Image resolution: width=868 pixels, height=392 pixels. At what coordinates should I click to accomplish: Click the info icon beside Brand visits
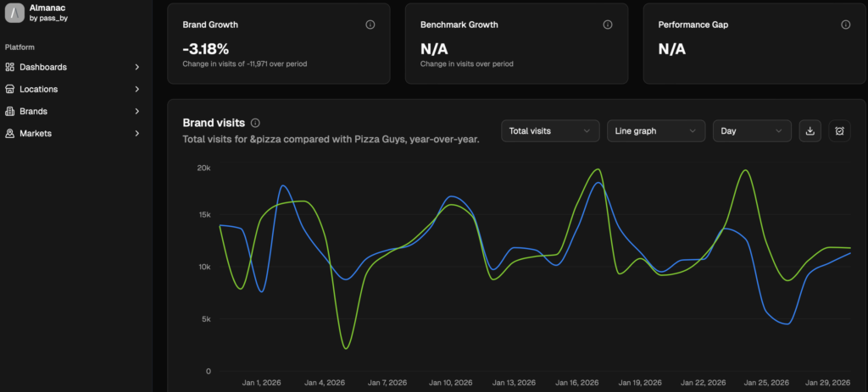[x=255, y=123]
